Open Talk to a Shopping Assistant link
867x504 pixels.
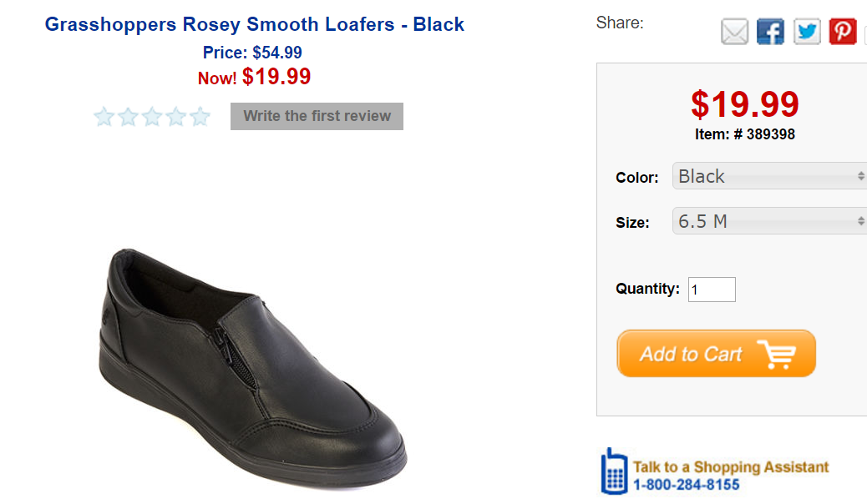coord(731,466)
